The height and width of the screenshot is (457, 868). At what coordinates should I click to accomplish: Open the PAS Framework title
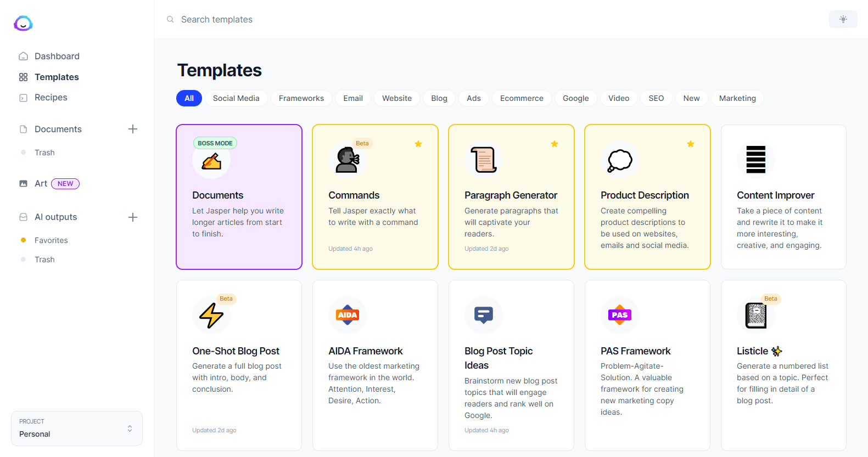click(x=635, y=351)
